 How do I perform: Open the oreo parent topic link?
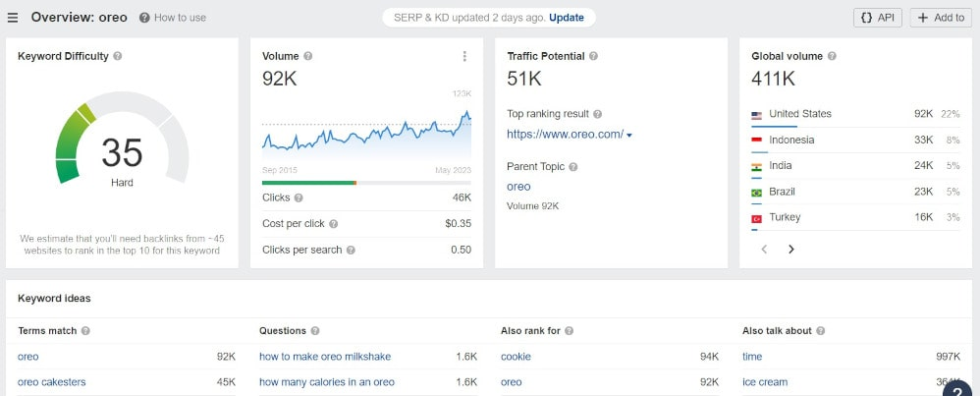point(518,187)
